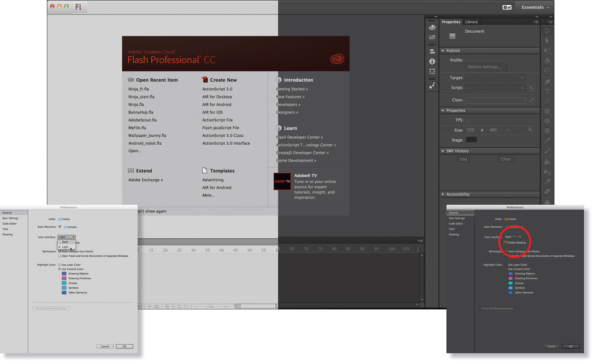This screenshot has height=364, width=606.
Task: Click the Log button in SWF History
Action: (x=463, y=159)
